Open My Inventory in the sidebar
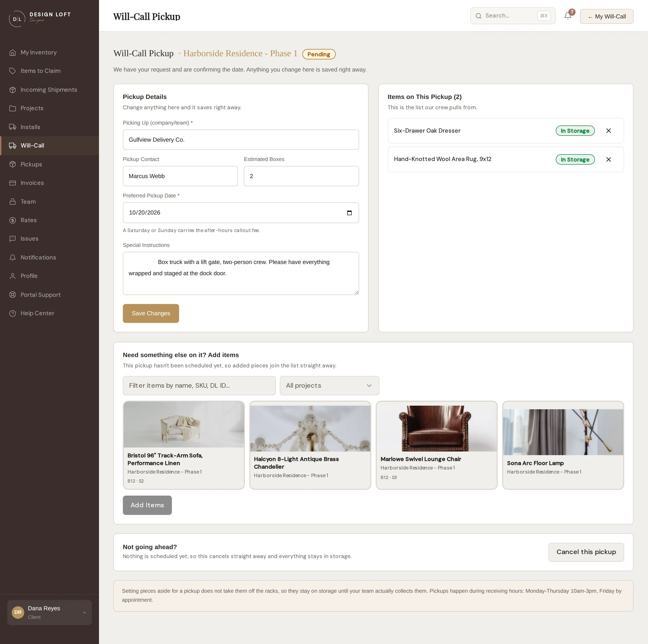Image resolution: width=648 pixels, height=644 pixels. 50,52
